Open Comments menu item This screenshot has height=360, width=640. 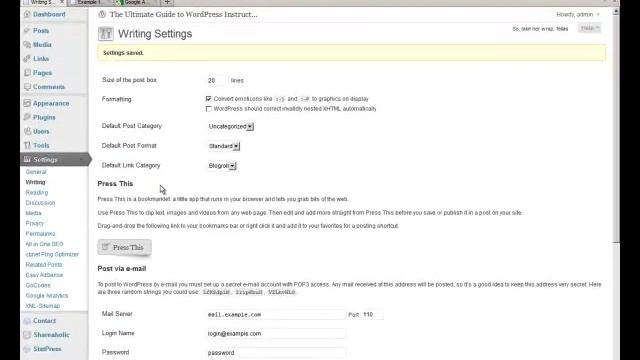pos(49,87)
